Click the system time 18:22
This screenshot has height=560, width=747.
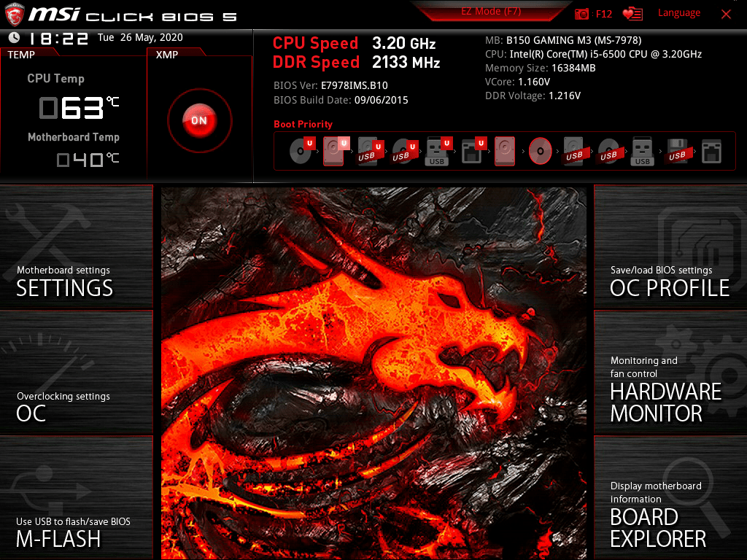pos(59,38)
